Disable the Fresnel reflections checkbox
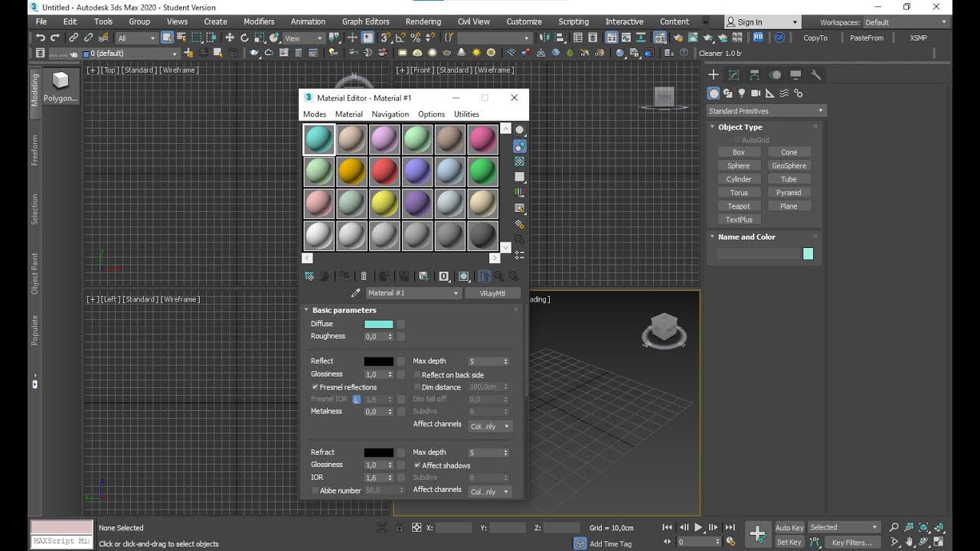 (x=315, y=387)
